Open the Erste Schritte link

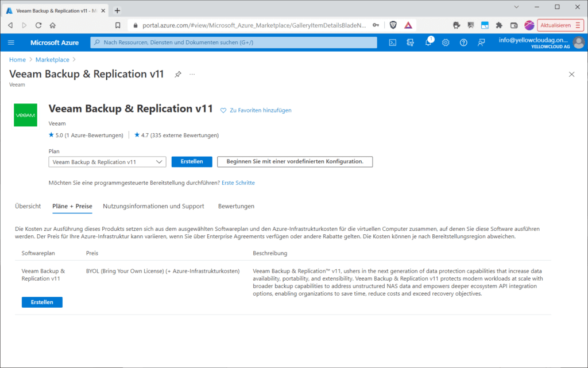pos(238,183)
